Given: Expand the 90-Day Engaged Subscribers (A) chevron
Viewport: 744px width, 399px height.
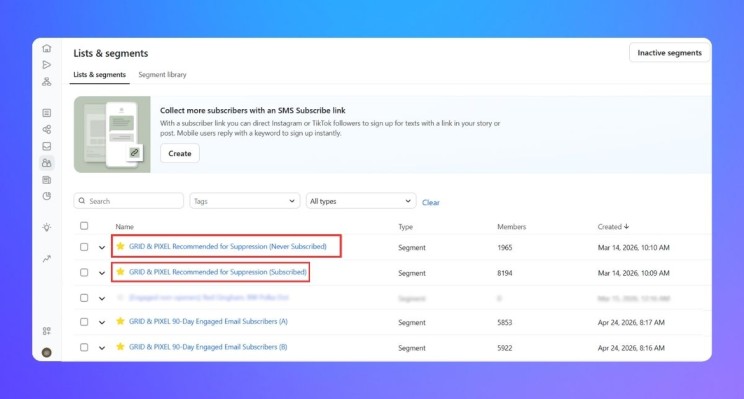Looking at the screenshot, I should click(x=102, y=322).
